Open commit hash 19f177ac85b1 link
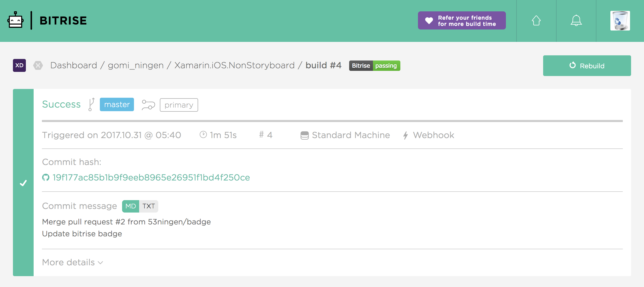 pyautogui.click(x=151, y=177)
